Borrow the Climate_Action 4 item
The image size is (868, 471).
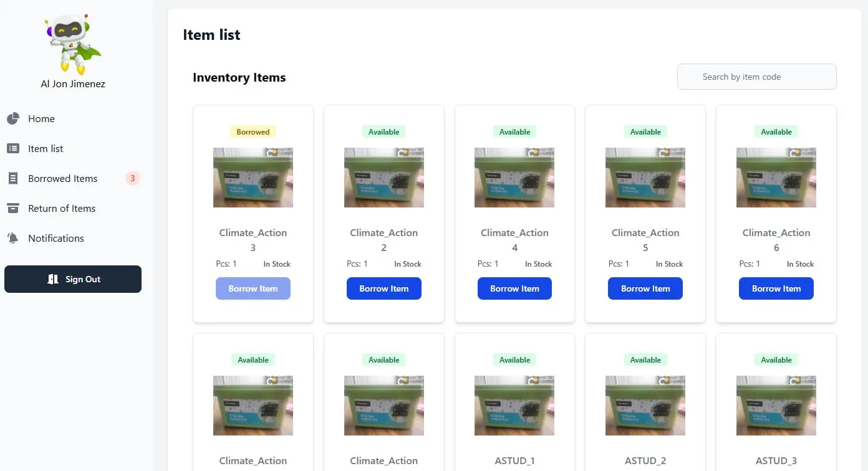coord(514,288)
